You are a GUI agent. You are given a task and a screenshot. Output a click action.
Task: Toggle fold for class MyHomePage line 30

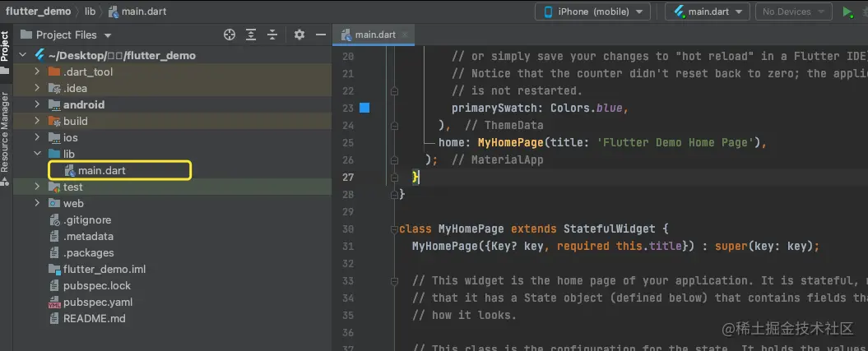pyautogui.click(x=395, y=229)
